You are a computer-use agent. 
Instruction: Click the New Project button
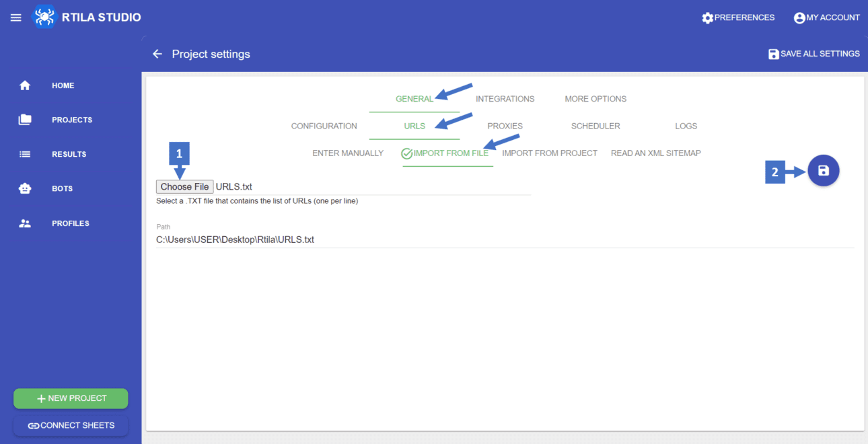(71, 398)
